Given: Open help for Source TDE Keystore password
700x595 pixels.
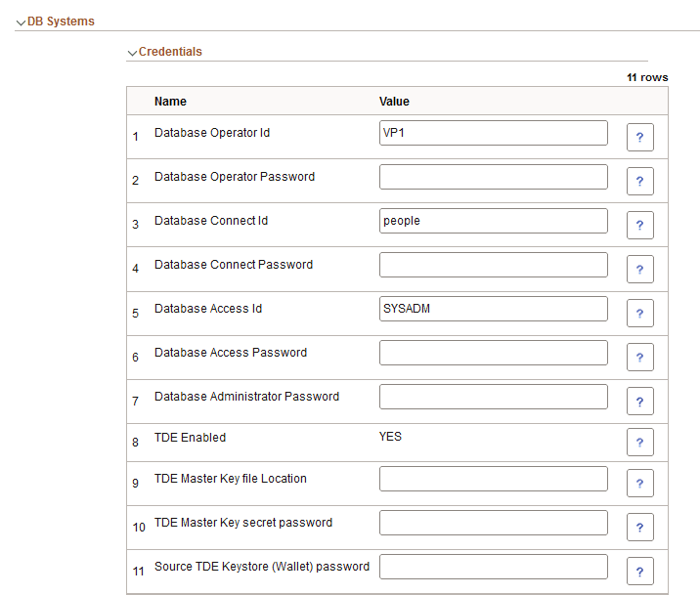Looking at the screenshot, I should click(x=639, y=572).
